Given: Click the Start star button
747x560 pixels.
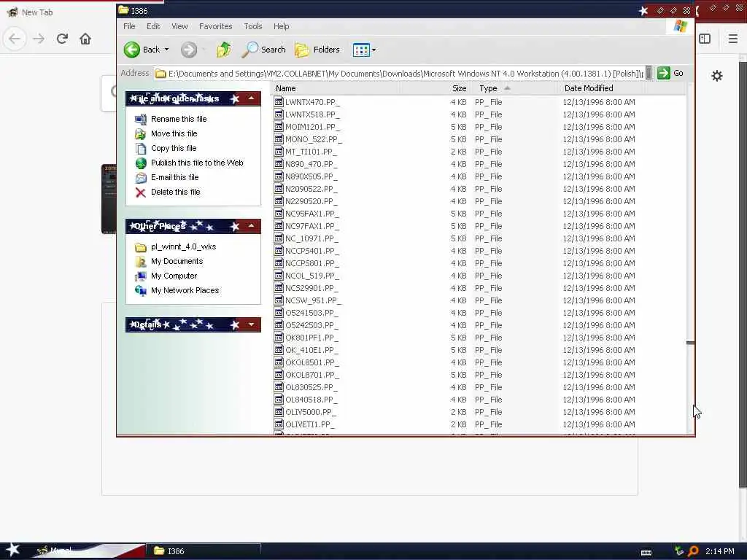Looking at the screenshot, I should [13, 550].
